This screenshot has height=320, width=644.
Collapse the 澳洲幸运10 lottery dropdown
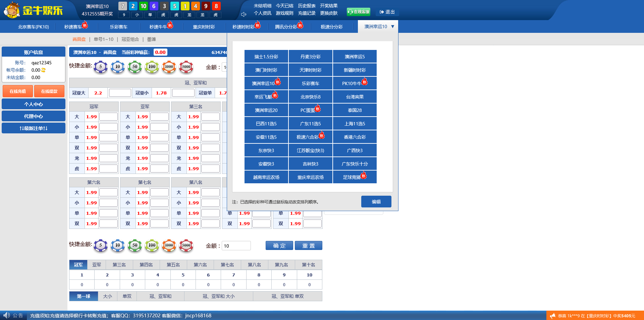pos(392,26)
